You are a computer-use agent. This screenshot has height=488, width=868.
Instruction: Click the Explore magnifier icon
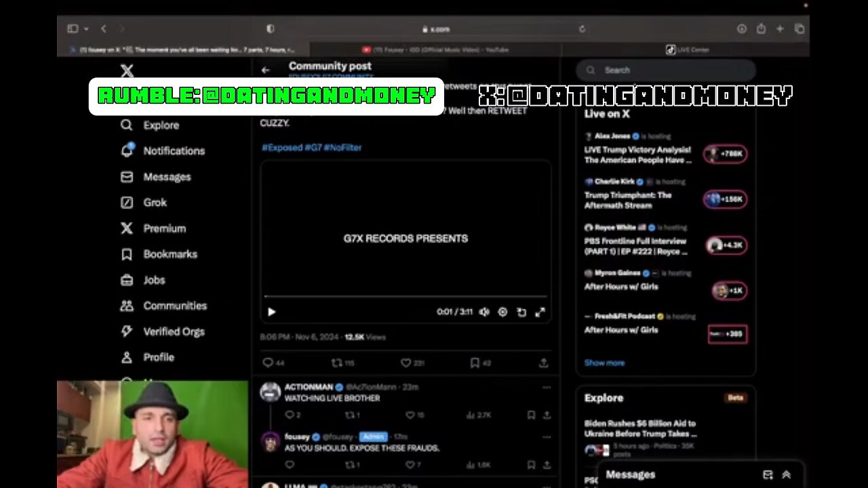tap(127, 125)
